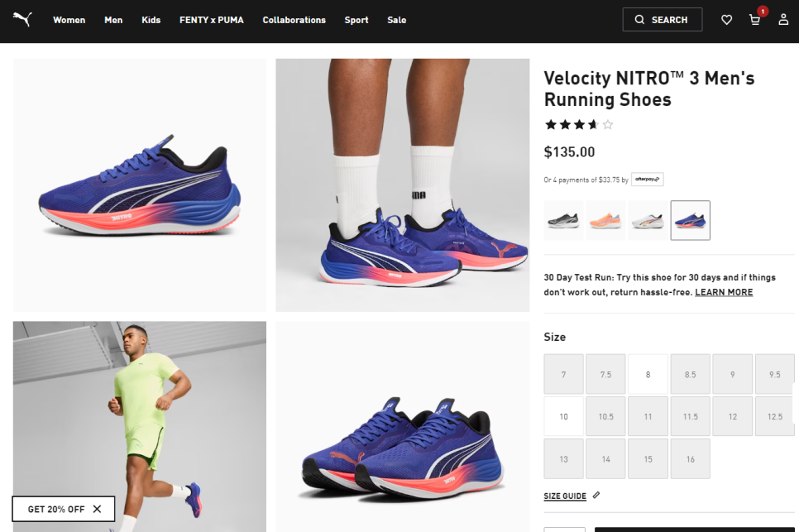
Task: Select size 15
Action: [x=648, y=458]
